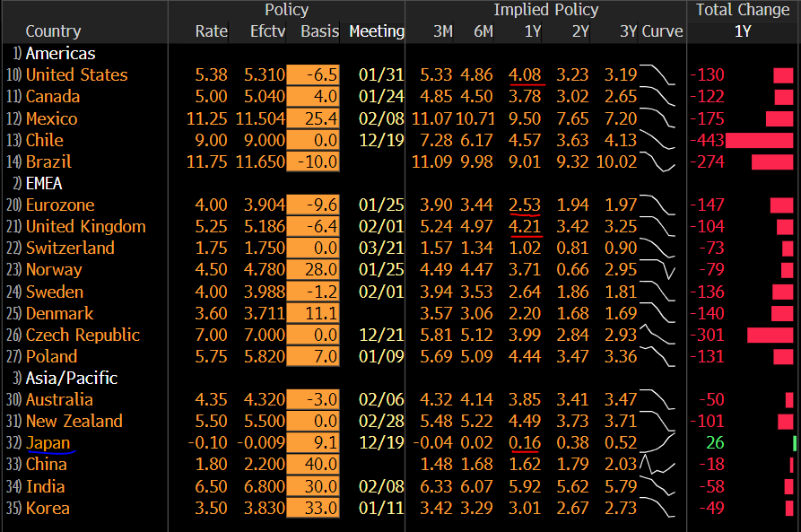Open the Denmark country row
The width and height of the screenshot is (801, 532).
[59, 313]
